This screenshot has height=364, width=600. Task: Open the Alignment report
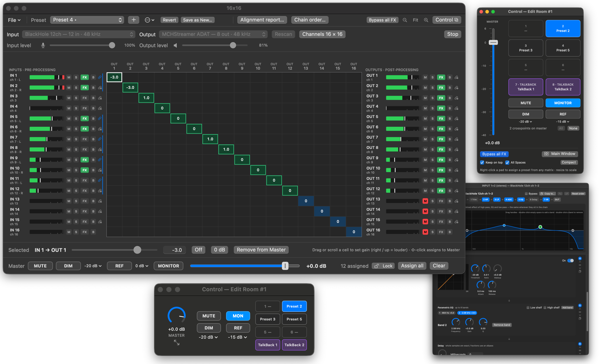coord(262,20)
